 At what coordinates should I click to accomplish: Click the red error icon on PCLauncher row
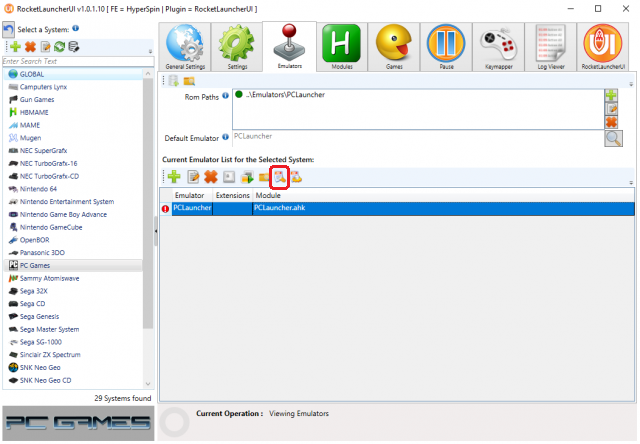click(165, 209)
